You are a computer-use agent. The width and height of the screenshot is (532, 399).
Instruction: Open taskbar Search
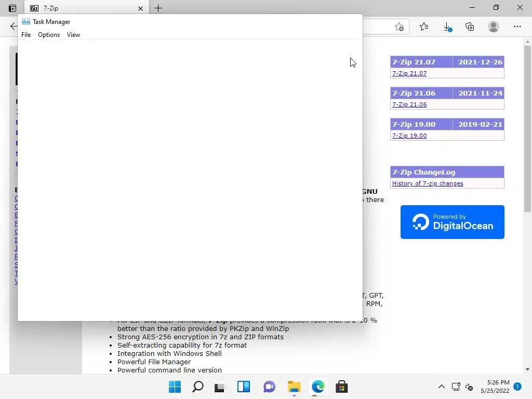198,387
